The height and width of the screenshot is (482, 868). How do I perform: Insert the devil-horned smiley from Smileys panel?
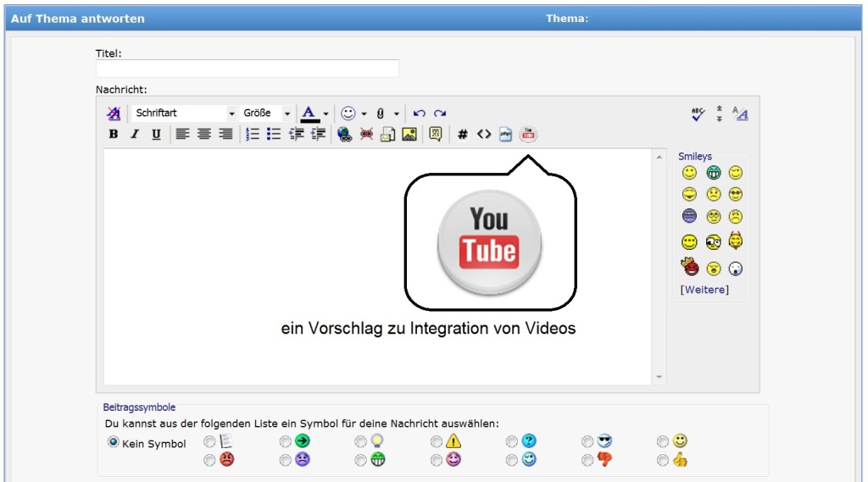point(736,241)
